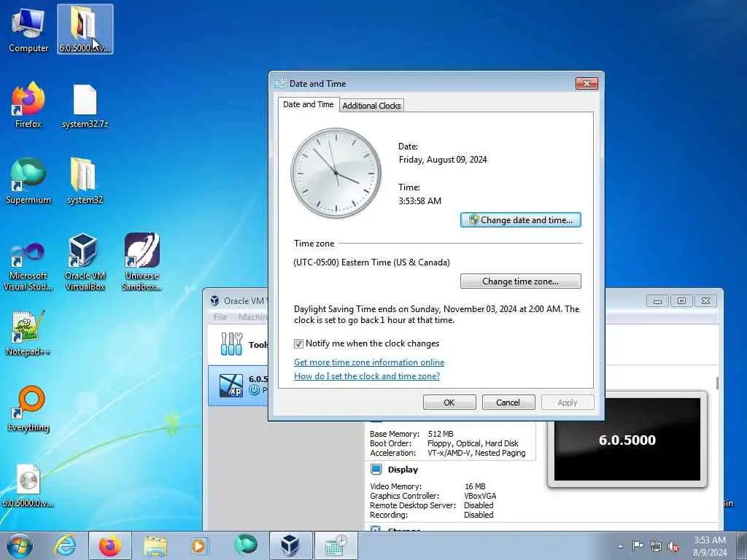
Task: Click Change time zone button
Action: point(521,281)
